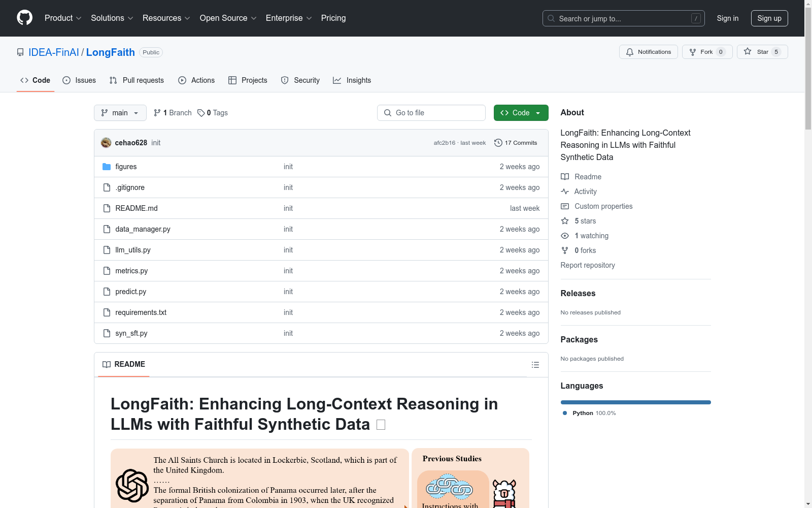Click the search magnifier icon in header

[x=551, y=18]
